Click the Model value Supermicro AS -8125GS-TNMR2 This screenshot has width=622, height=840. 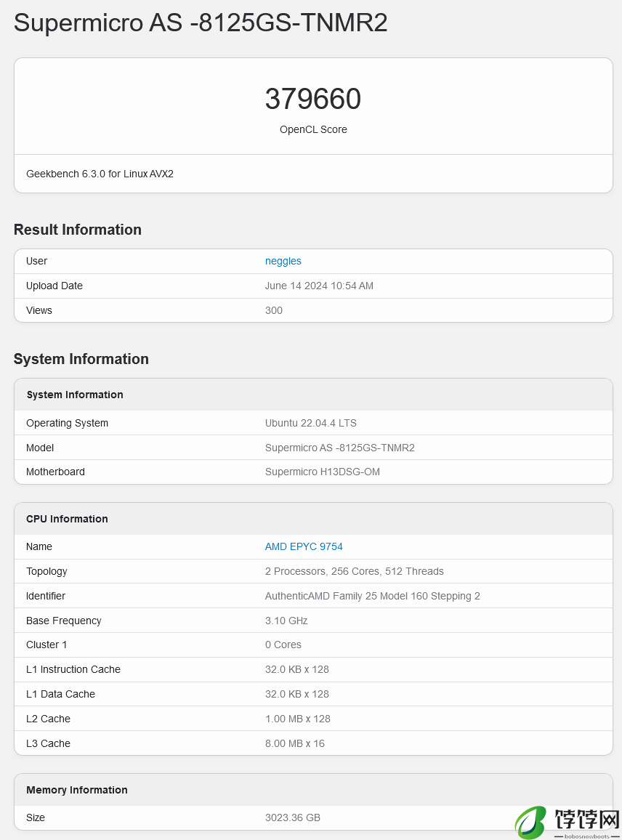pyautogui.click(x=339, y=448)
